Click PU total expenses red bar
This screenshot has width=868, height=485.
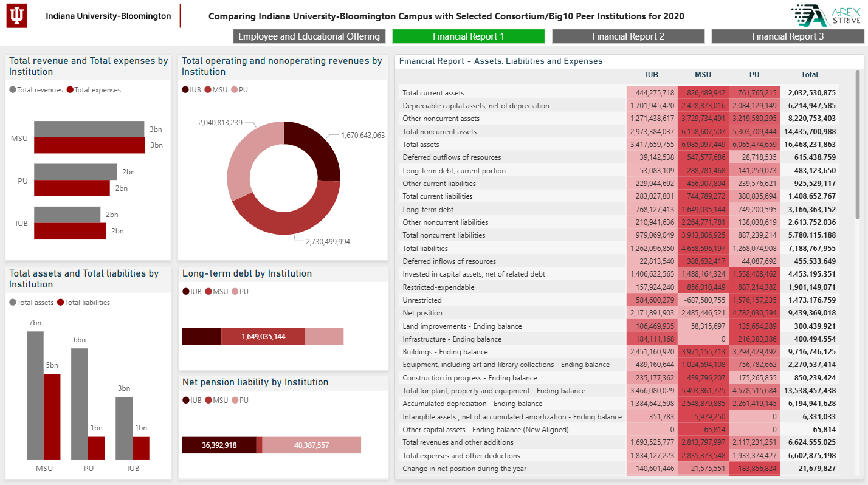[x=72, y=188]
